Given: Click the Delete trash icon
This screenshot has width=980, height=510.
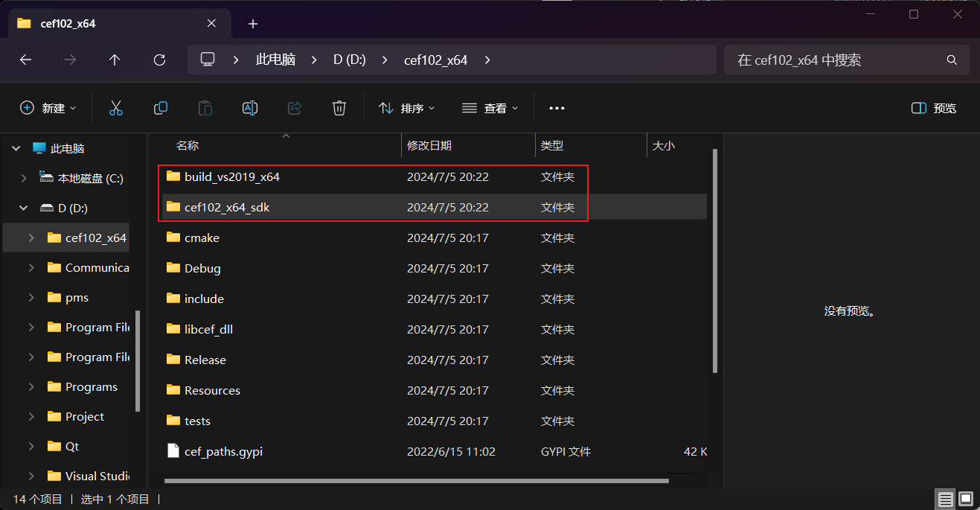Looking at the screenshot, I should coord(339,107).
